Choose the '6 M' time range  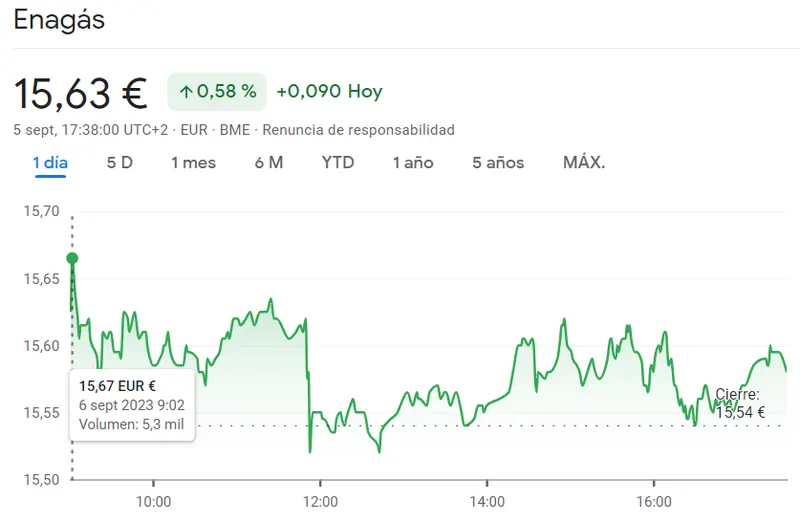coord(269,163)
